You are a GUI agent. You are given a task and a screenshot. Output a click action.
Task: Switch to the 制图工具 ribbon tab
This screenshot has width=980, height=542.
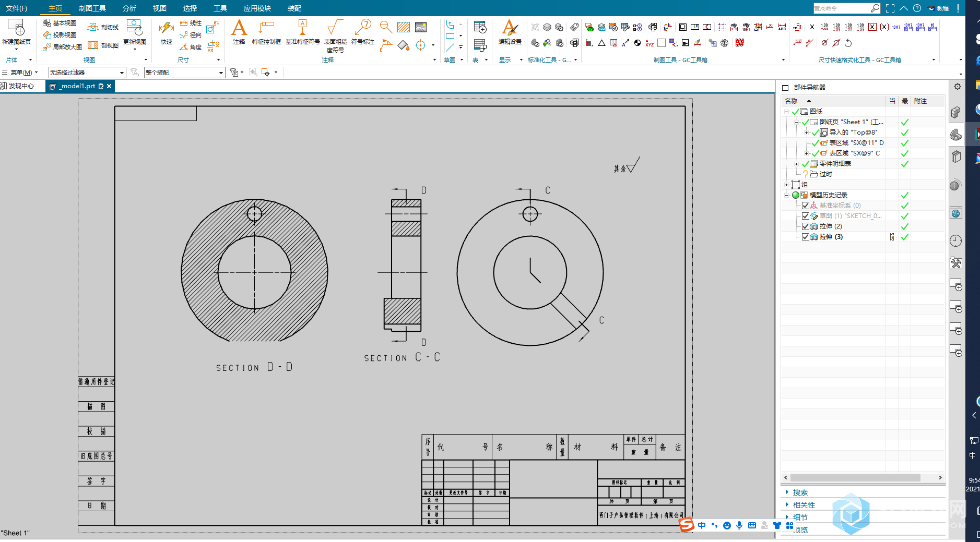tap(92, 8)
